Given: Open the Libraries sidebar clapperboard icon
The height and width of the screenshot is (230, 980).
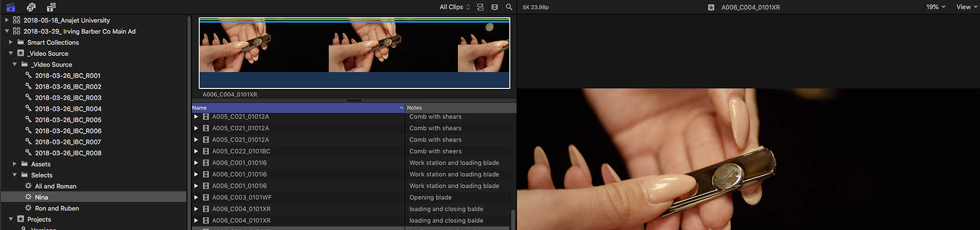Looking at the screenshot, I should coord(11,7).
